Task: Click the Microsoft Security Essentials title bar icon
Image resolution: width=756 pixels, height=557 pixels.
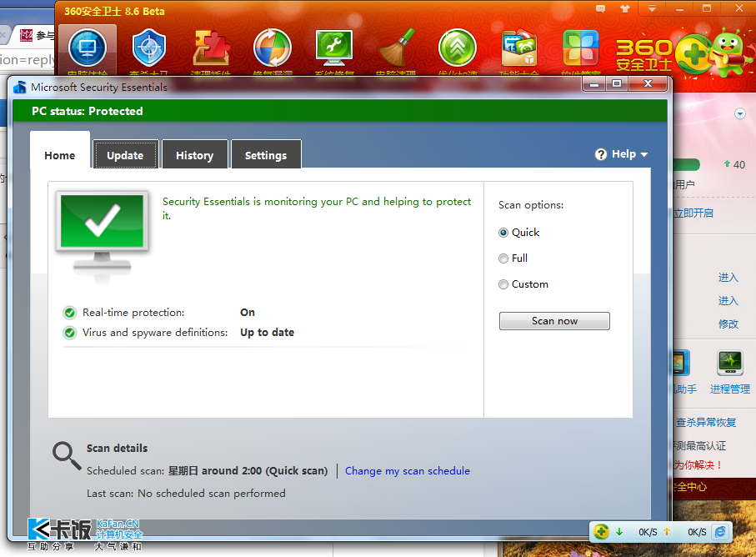Action: coord(20,87)
